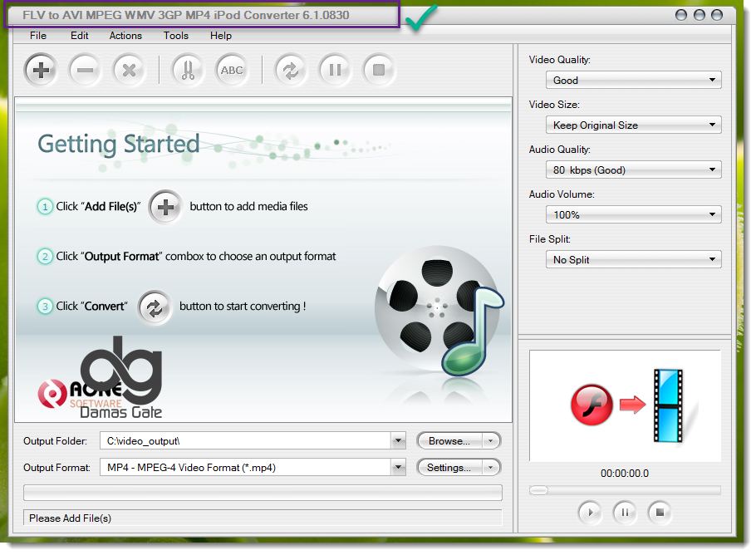Click the 'Getting Started' heading
This screenshot has width=756, height=555.
119,145
